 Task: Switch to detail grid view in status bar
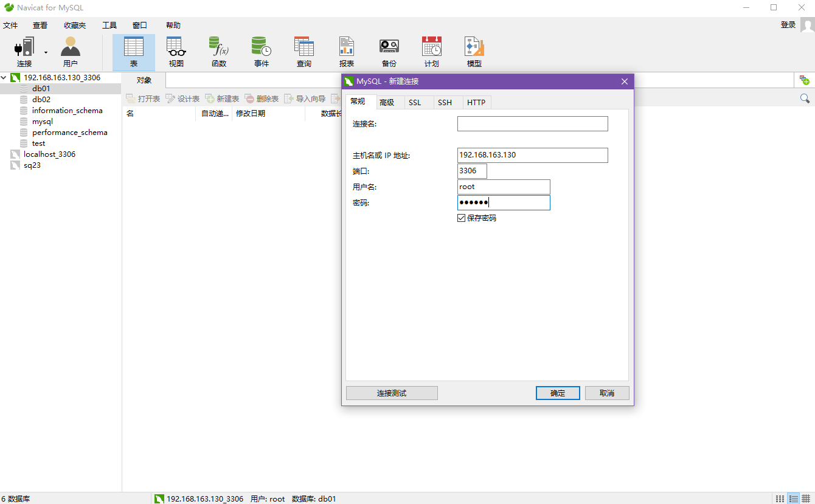click(x=806, y=499)
